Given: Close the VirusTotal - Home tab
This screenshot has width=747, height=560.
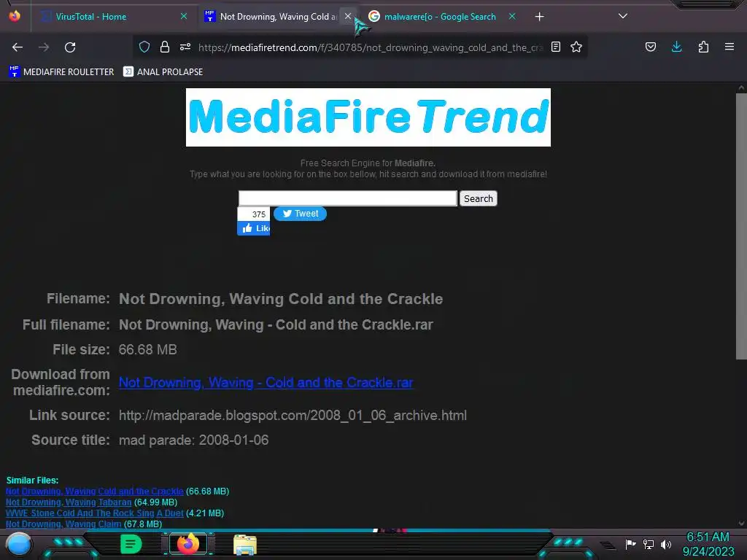Looking at the screenshot, I should click(183, 16).
